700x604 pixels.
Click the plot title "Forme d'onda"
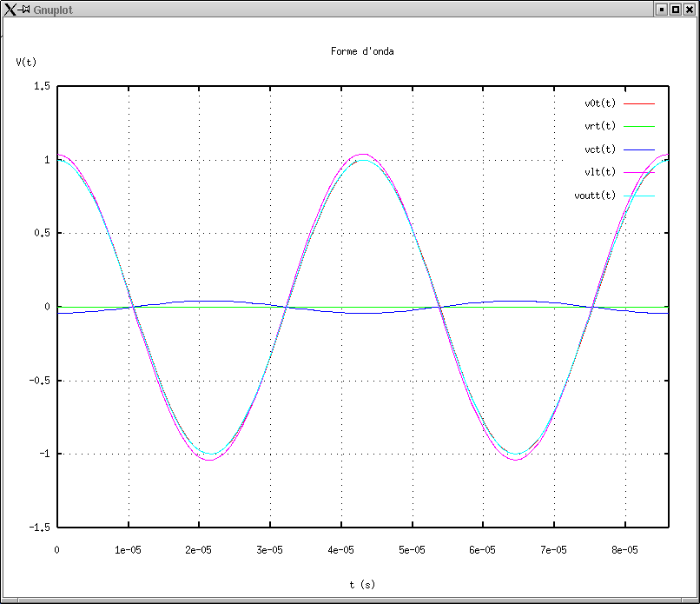tap(362, 51)
